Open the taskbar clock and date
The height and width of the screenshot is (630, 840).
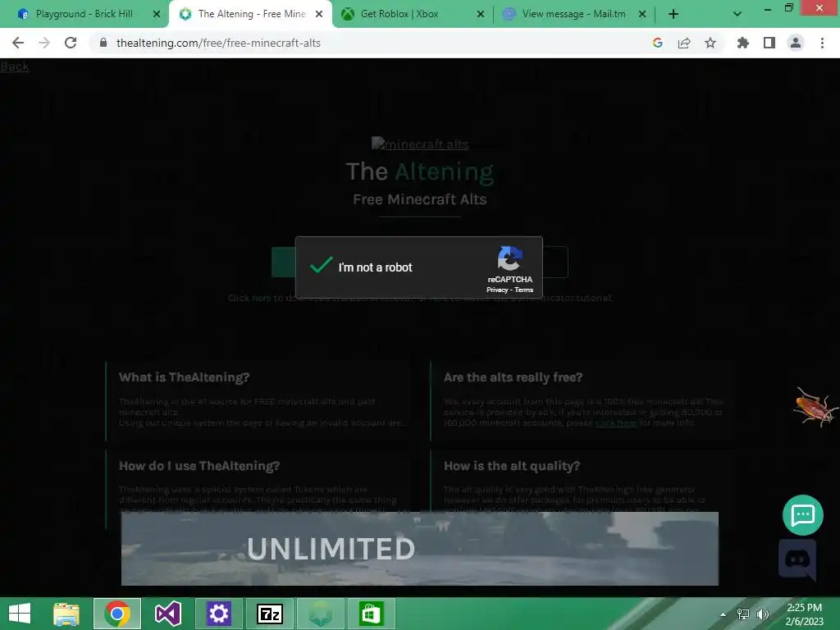tap(804, 614)
